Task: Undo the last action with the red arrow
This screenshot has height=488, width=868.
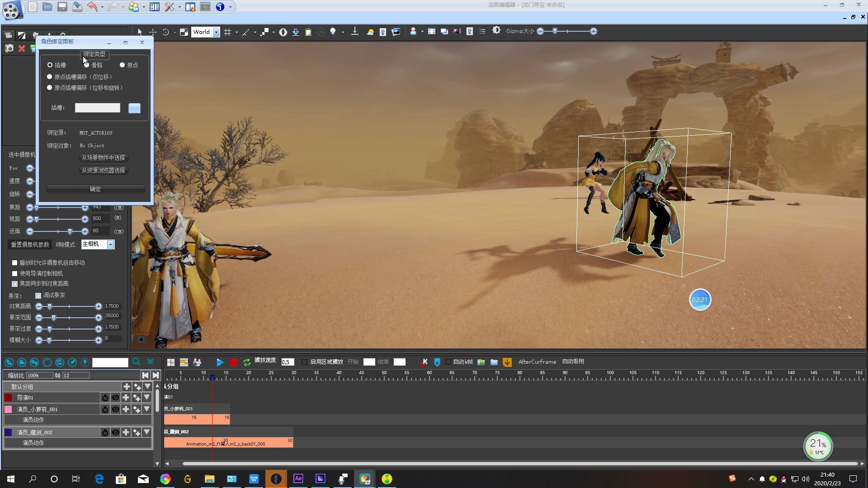Action: pyautogui.click(x=92, y=7)
